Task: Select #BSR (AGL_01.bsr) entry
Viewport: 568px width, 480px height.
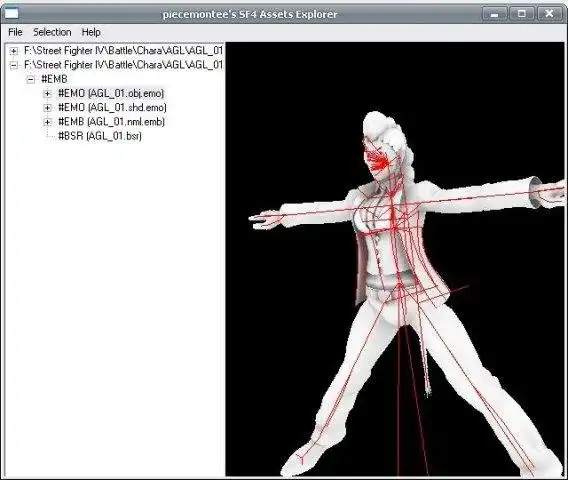Action: (x=100, y=136)
